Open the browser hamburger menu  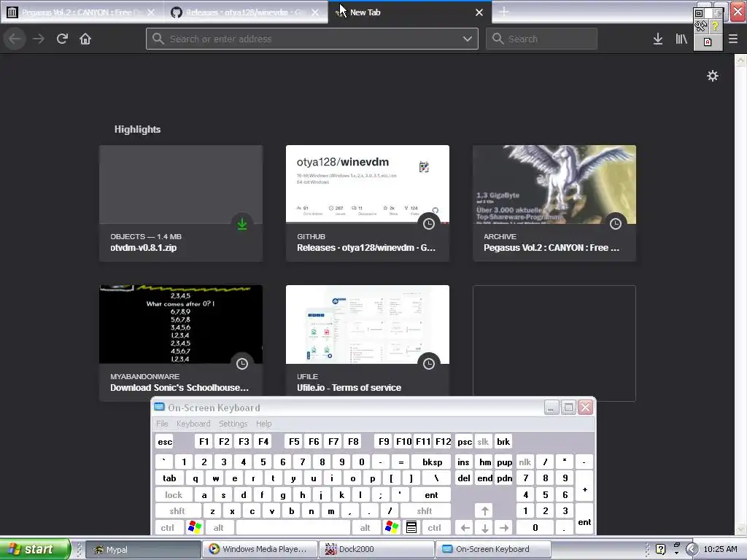(x=733, y=39)
